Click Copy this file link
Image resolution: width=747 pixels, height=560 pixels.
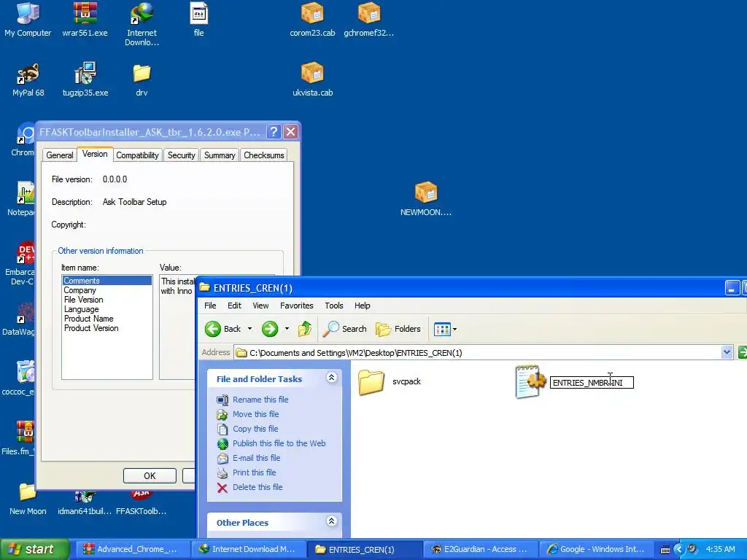point(255,429)
